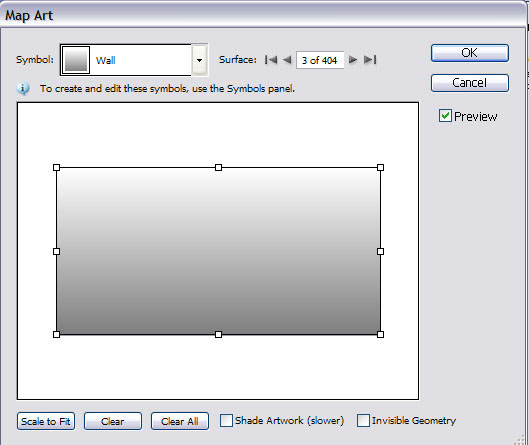This screenshot has width=529, height=445.
Task: Cancel the Map Art dialog
Action: coord(470,83)
